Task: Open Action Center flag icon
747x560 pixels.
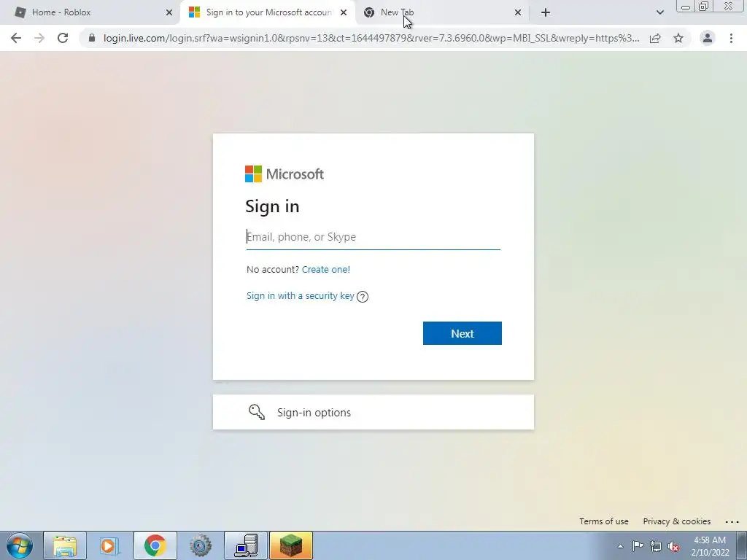Action: pos(638,546)
